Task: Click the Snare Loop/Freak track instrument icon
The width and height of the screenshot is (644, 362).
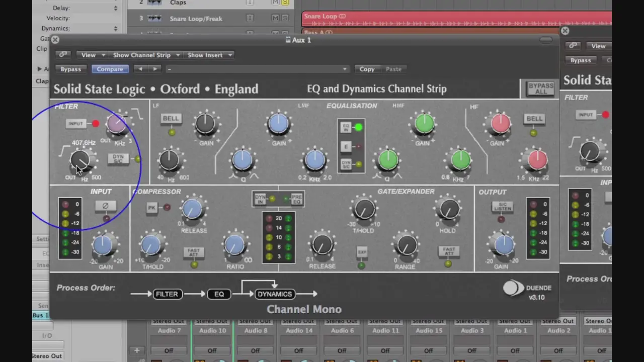Action: point(154,18)
